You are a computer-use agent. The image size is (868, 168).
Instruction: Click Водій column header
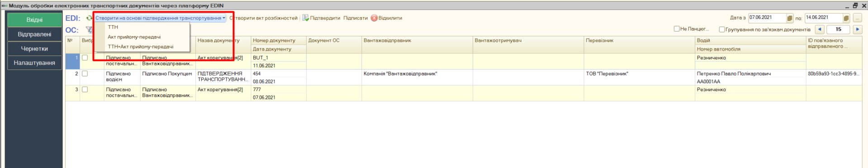pyautogui.click(x=750, y=41)
